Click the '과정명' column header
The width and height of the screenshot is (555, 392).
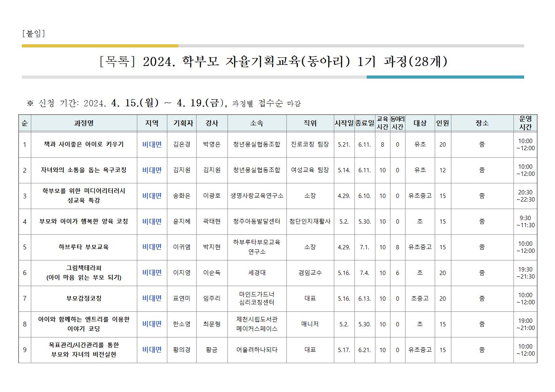(x=84, y=123)
